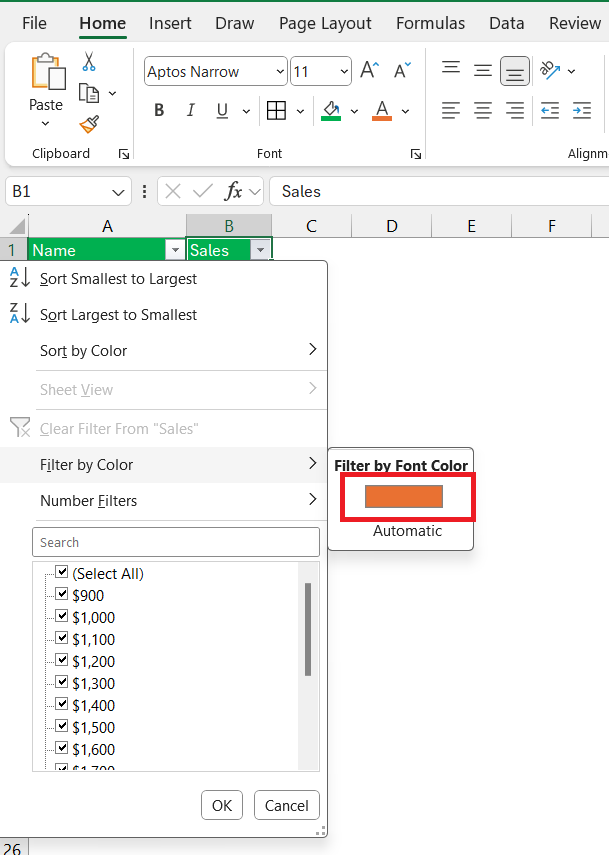The height and width of the screenshot is (855, 609).
Task: Open the Clipboard dialog launcher
Action: (124, 154)
